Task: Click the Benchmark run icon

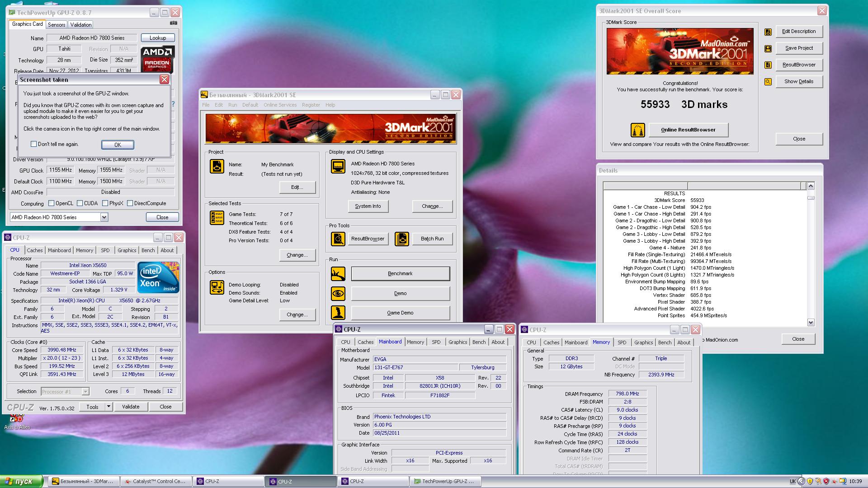Action: tap(338, 274)
